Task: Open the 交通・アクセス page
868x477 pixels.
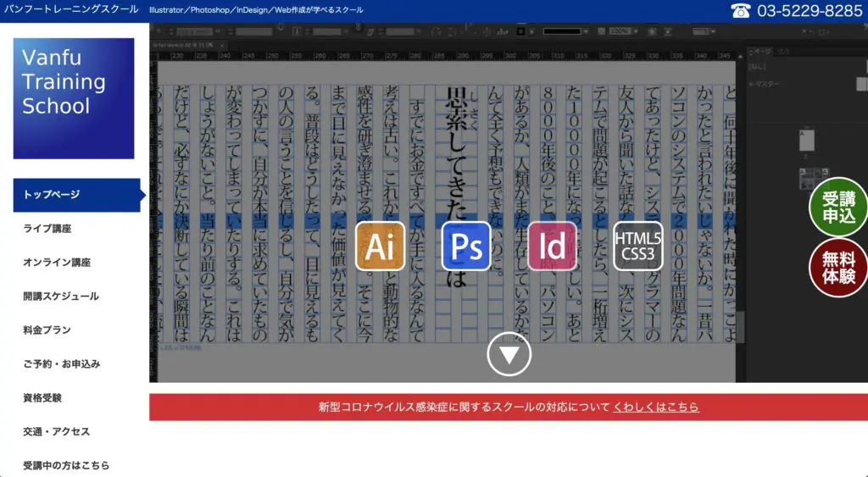Action: pyautogui.click(x=57, y=432)
